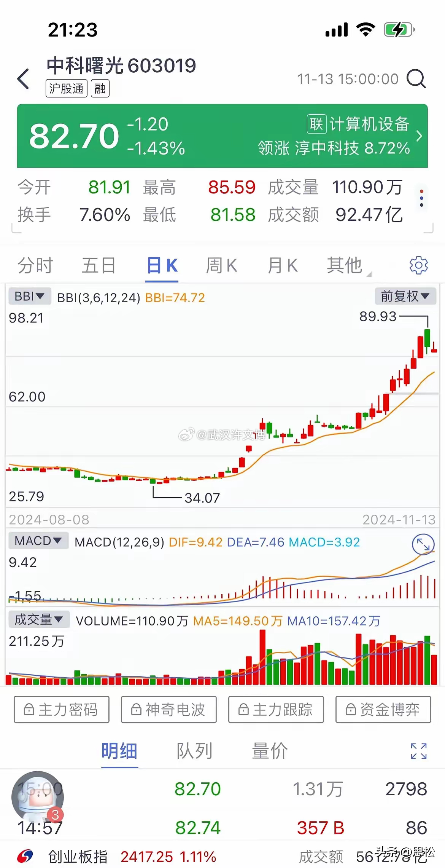Tap the three-dot more quote details icon

pos(421,198)
